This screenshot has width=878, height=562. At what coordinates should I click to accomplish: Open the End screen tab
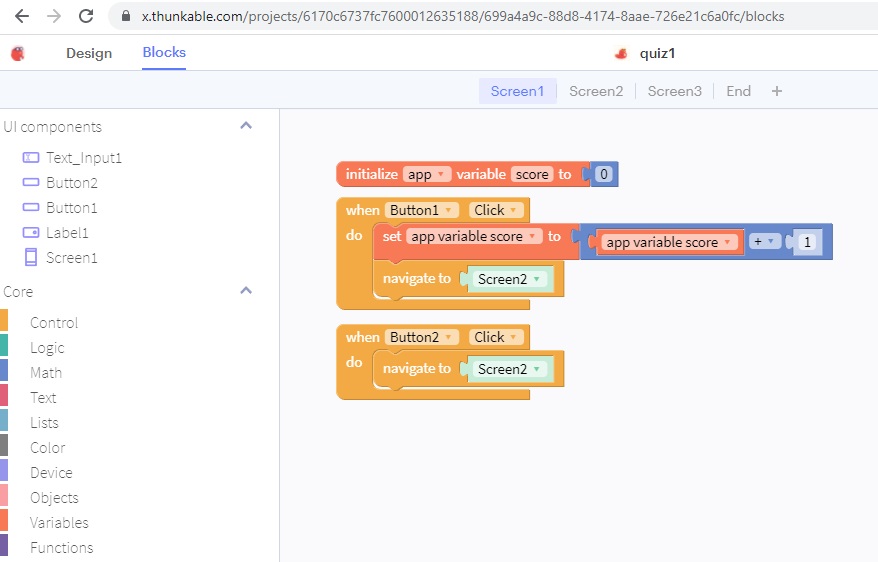[x=738, y=91]
